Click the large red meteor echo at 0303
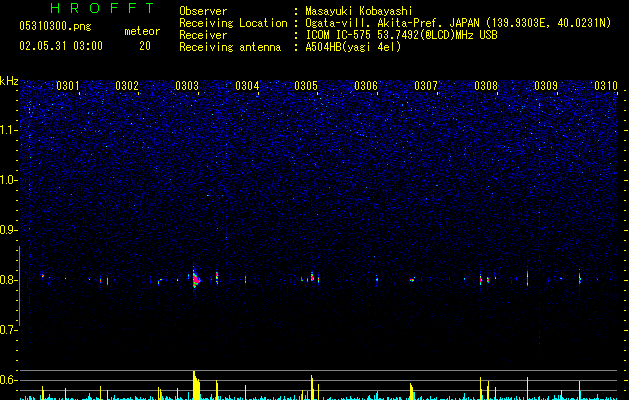 [196, 280]
